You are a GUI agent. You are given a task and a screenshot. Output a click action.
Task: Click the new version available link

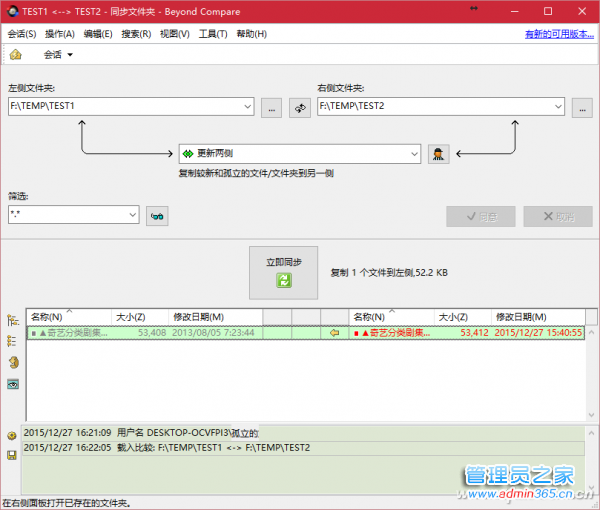[559, 34]
